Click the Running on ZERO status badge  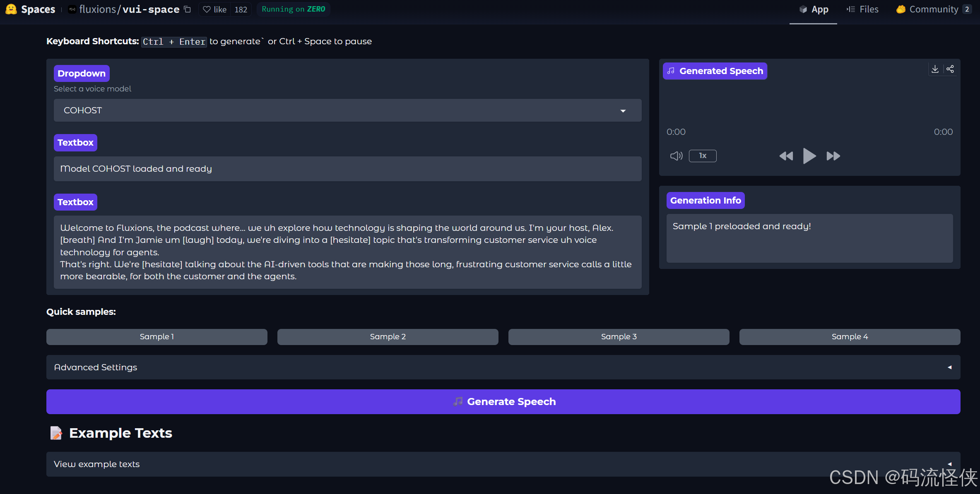[x=293, y=9]
